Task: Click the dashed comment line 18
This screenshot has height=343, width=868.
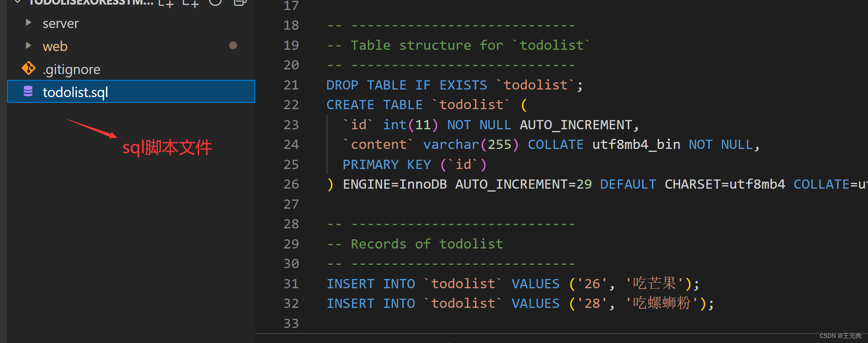Action: click(451, 26)
